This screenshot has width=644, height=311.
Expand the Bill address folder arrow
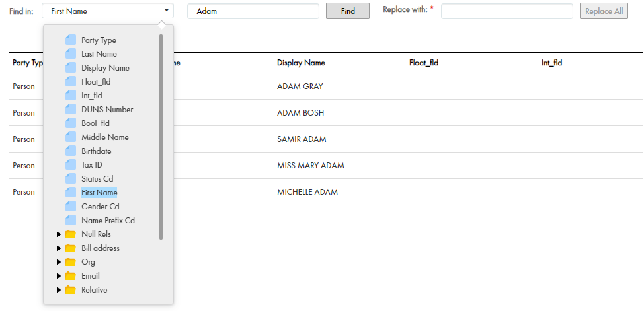(59, 248)
